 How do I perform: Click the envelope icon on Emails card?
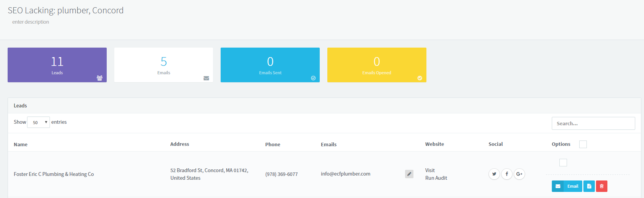pos(206,78)
